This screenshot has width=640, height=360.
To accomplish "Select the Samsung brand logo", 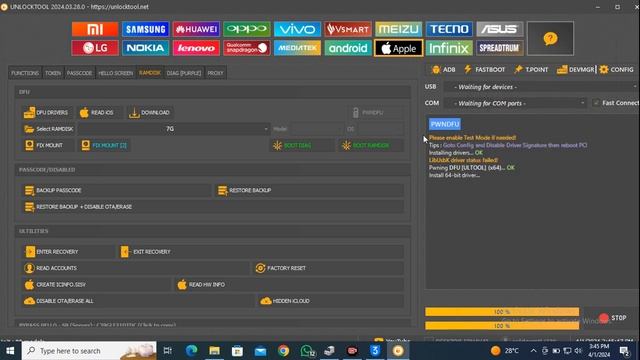I will point(145,29).
